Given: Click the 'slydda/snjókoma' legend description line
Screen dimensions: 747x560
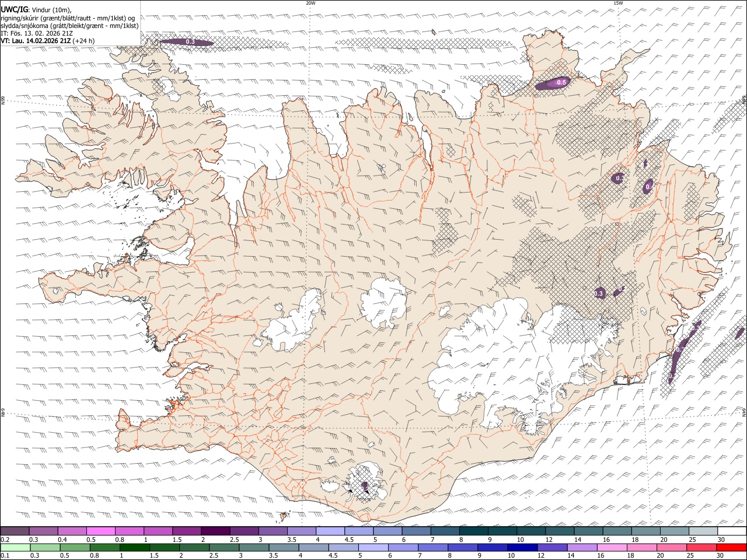Looking at the screenshot, I should pos(69,25).
